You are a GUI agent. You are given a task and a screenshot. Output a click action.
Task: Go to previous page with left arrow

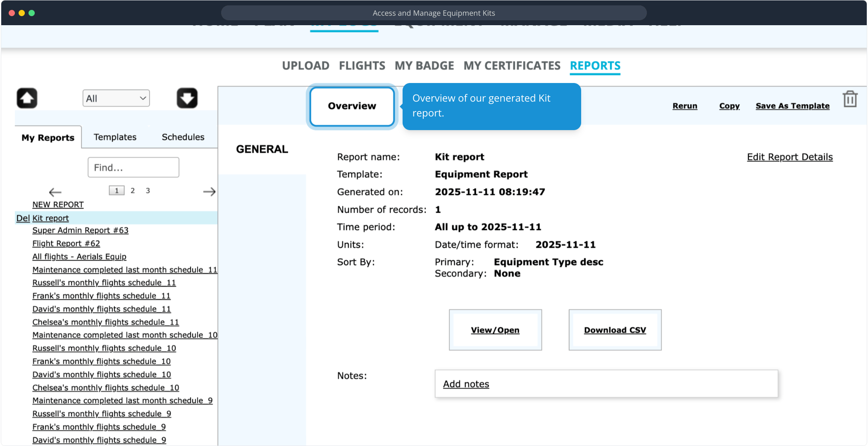(x=55, y=192)
